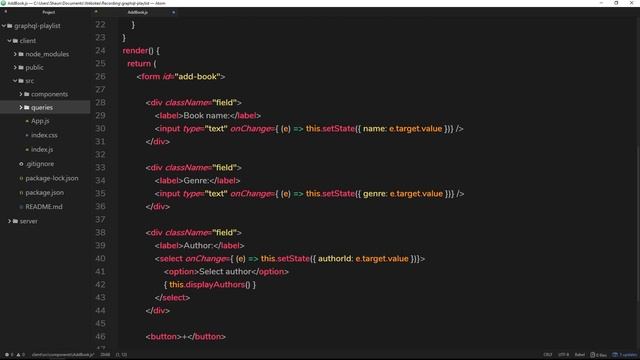Open the .gitignore file

pos(40,164)
